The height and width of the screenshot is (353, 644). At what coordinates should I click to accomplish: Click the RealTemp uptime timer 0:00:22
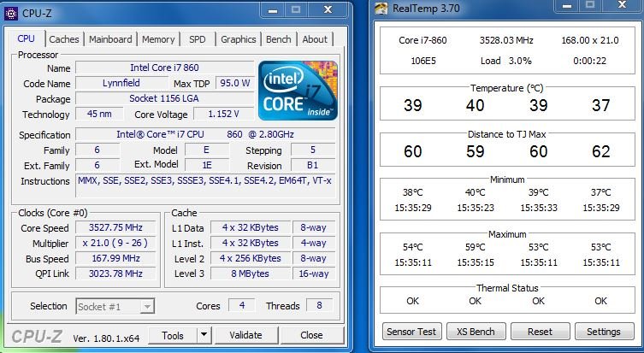coord(590,62)
